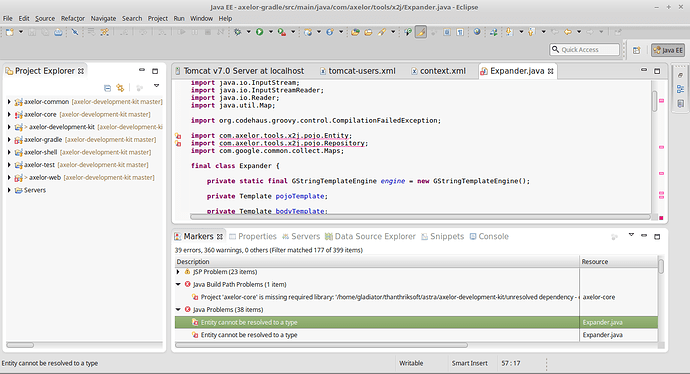Collapse Java Problems (38 items) group

(178, 310)
